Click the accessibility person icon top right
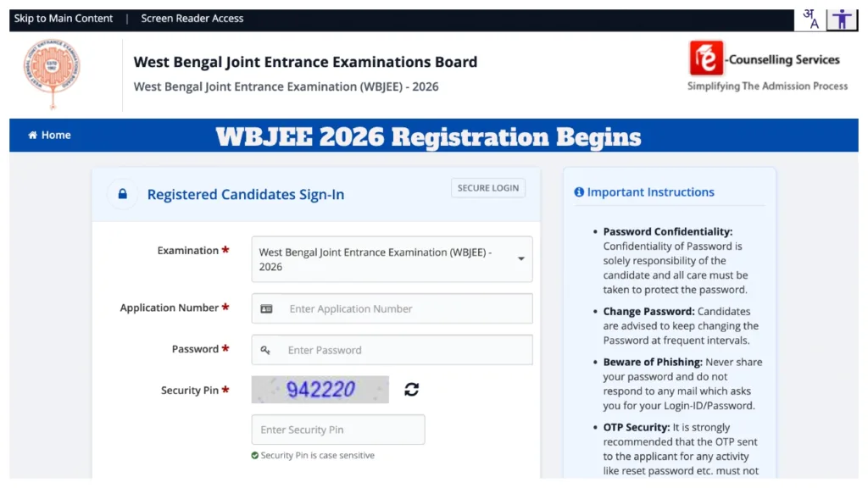This screenshot has height=488, width=868. (x=841, y=18)
